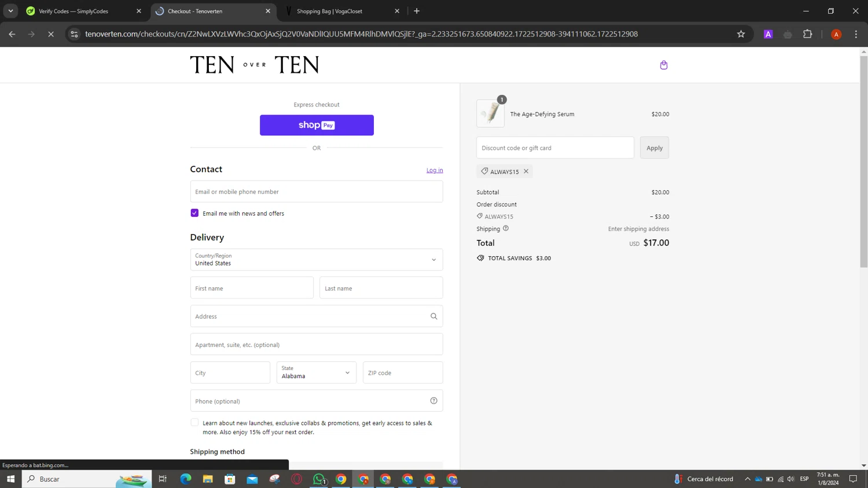Open the browser Extensions puzzle icon
Screen dimensions: 868x488
tap(808, 34)
